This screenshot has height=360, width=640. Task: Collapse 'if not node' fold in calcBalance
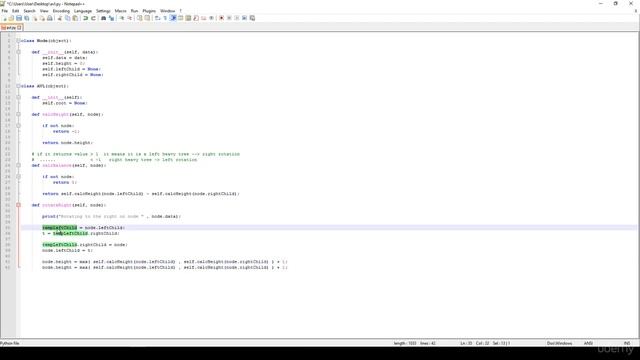[x=18, y=177]
